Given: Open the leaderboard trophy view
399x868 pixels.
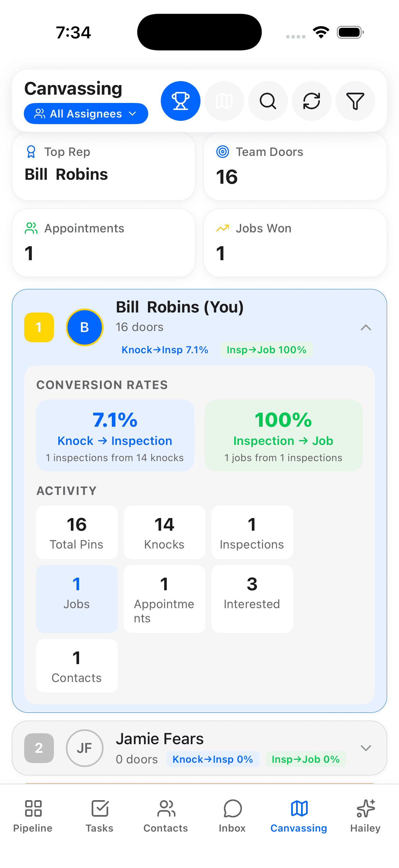Looking at the screenshot, I should (x=180, y=101).
